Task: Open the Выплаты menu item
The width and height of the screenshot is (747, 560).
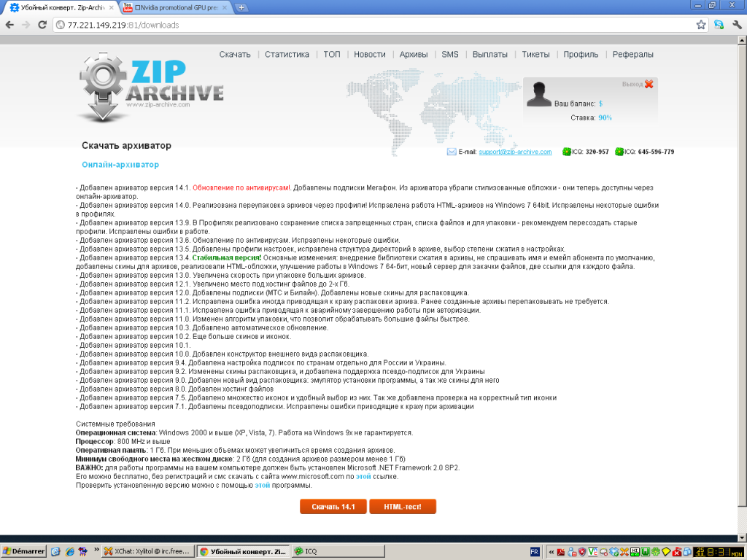Action: pyautogui.click(x=489, y=54)
